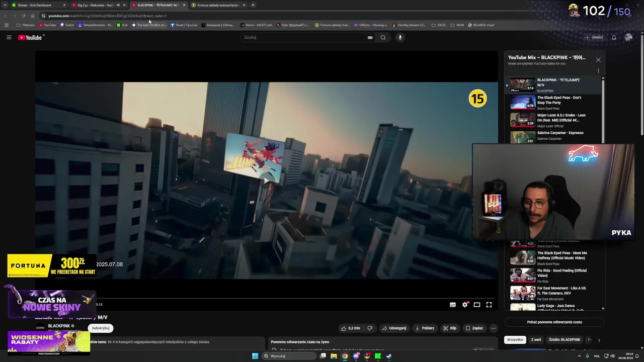Play Sabrina Carpenter Espresso from playlist
The height and width of the screenshot is (362, 644).
[x=553, y=136]
